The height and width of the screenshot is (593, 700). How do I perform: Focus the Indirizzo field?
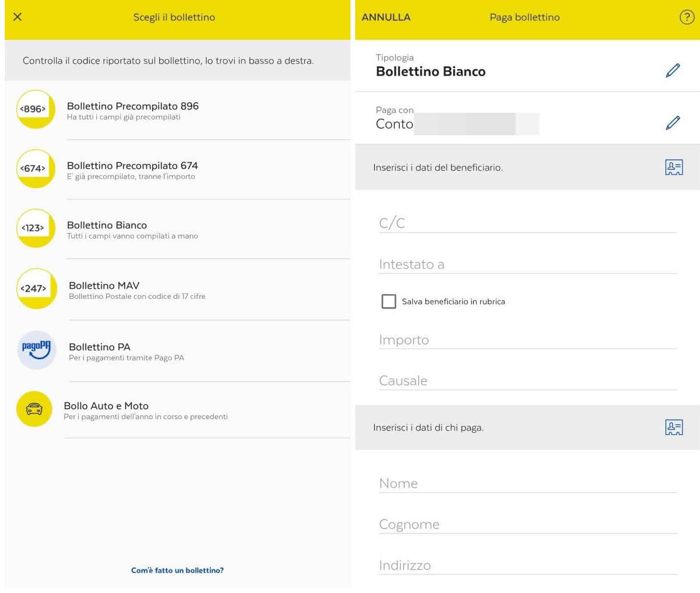(528, 565)
